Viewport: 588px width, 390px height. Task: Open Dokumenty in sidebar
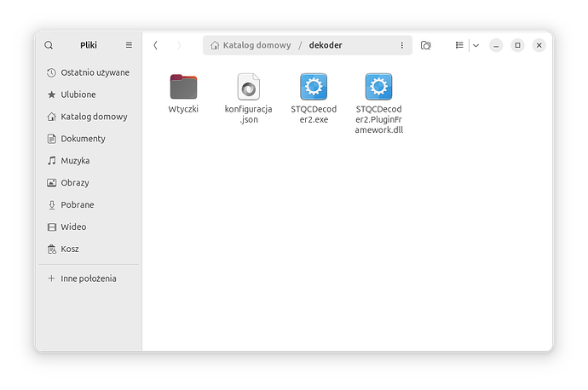[x=83, y=139]
